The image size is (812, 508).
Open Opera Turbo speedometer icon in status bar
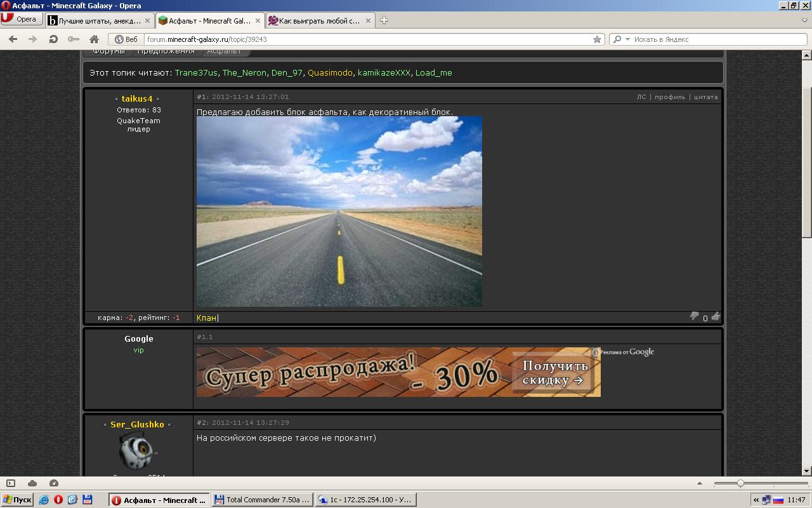click(54, 483)
